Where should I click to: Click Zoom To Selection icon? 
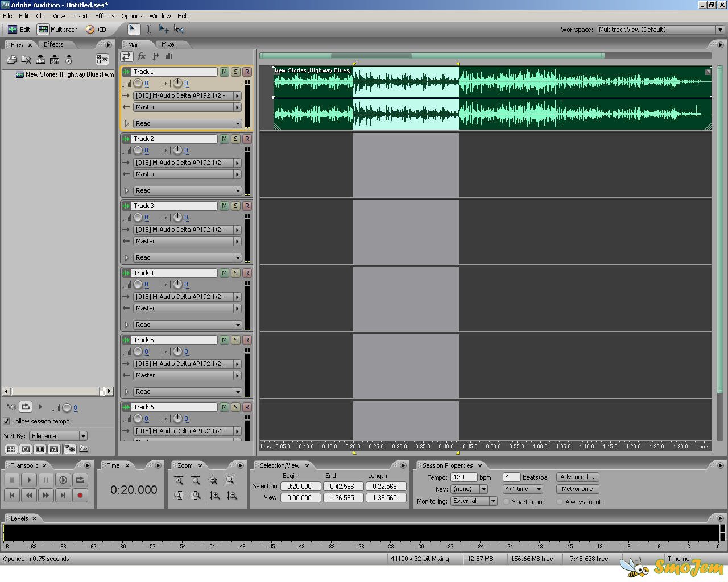click(x=230, y=480)
